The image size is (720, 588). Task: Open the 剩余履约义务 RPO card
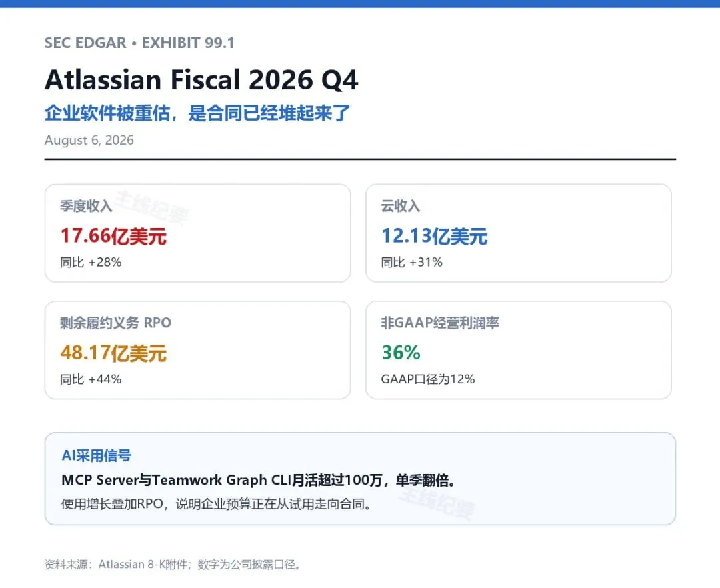tap(197, 350)
